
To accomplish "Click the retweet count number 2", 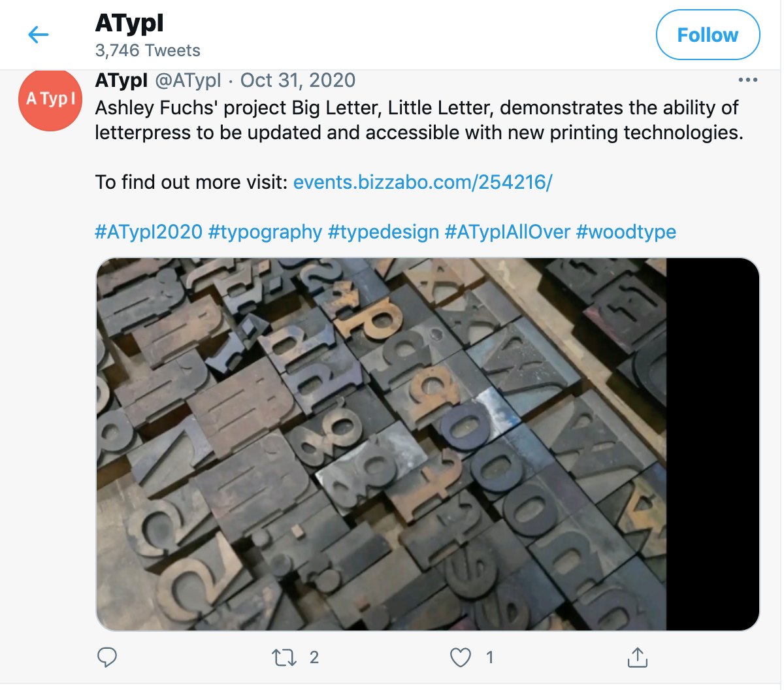I will coord(314,657).
